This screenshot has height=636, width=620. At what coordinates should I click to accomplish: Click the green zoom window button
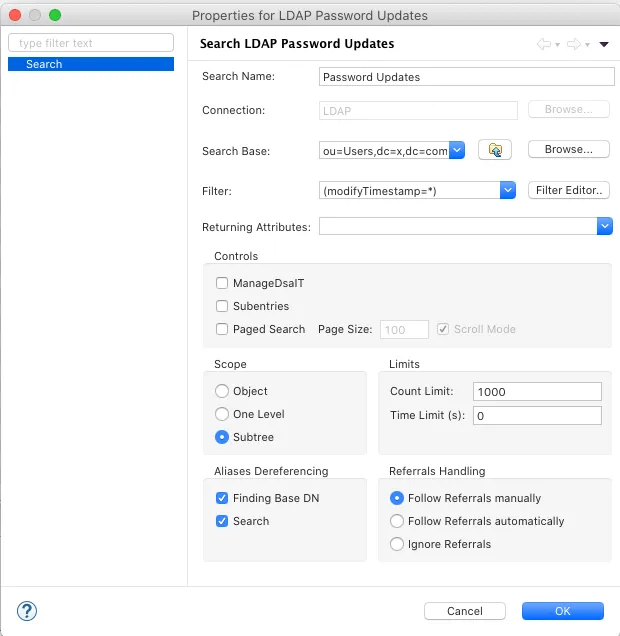[55, 15]
